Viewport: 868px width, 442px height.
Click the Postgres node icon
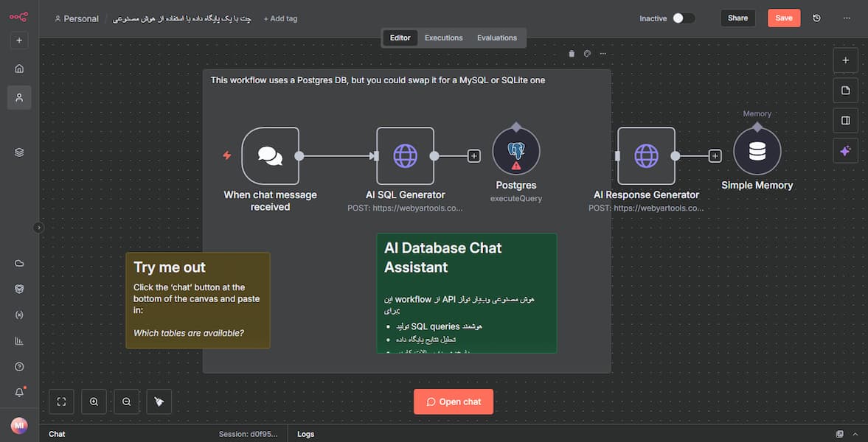(515, 151)
